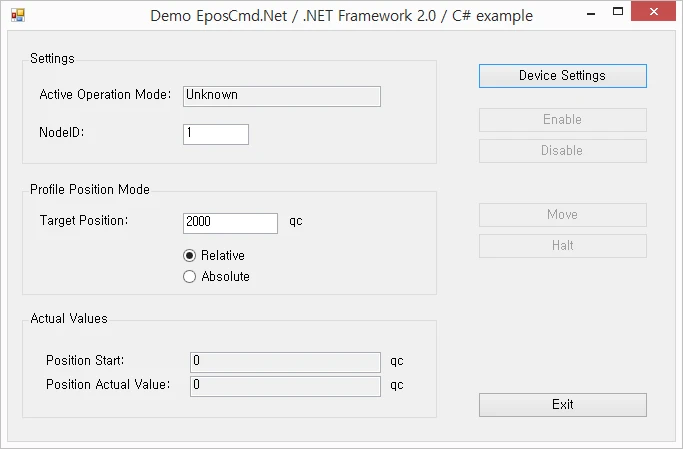Stop motion with the Halt button
The height and width of the screenshot is (449, 683).
[x=563, y=246]
